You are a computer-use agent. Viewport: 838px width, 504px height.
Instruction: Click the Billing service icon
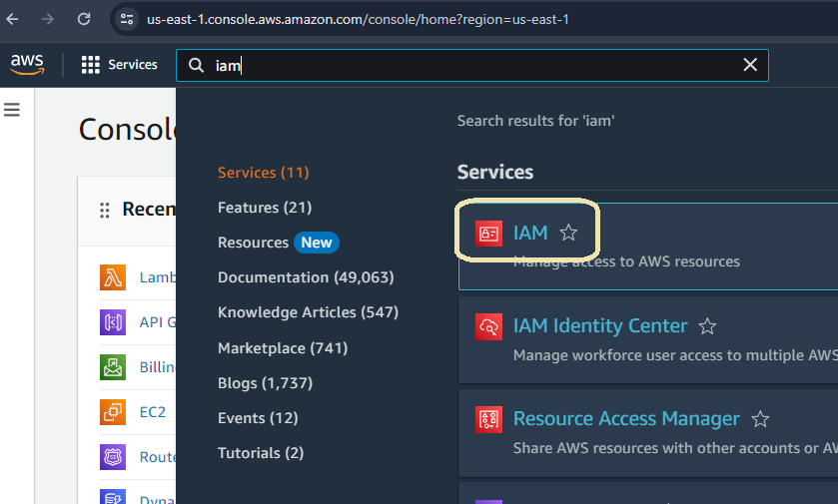tap(113, 367)
